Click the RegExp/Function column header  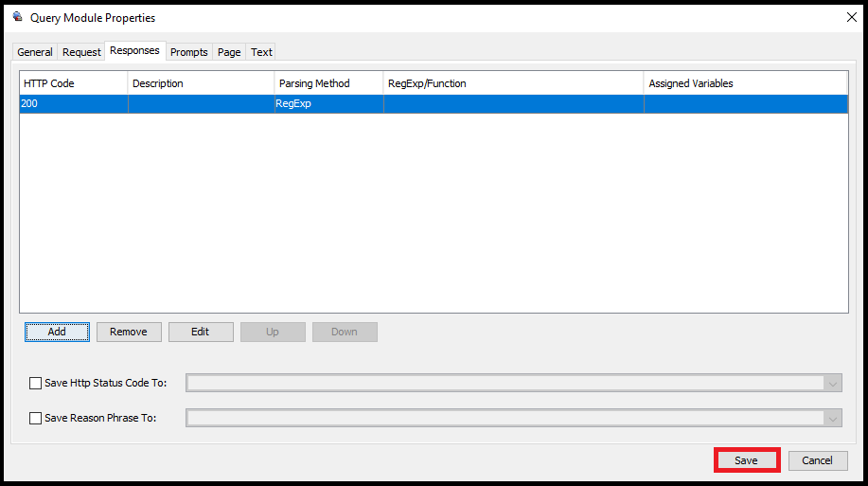tap(514, 83)
